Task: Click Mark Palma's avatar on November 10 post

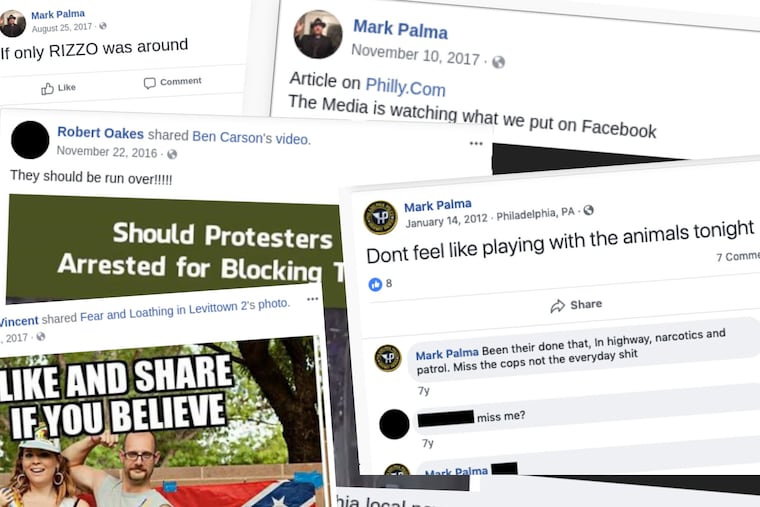Action: [x=318, y=35]
